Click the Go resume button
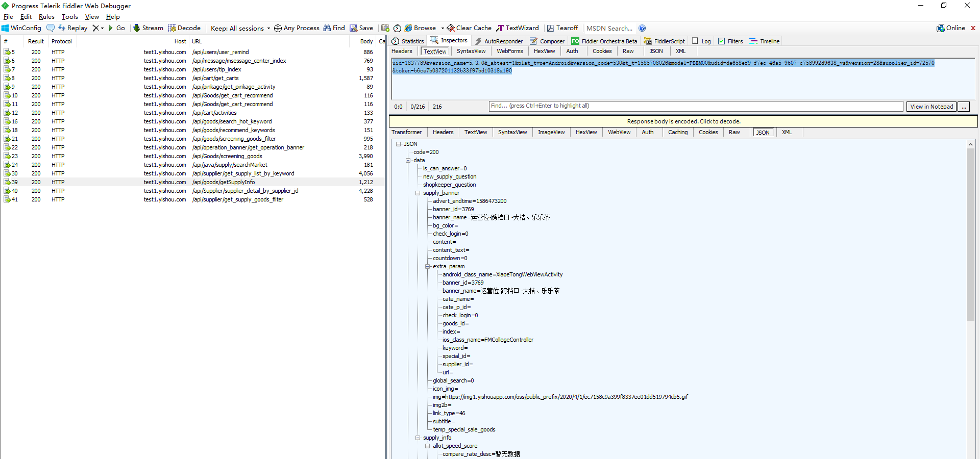The image size is (980, 459). (x=117, y=28)
